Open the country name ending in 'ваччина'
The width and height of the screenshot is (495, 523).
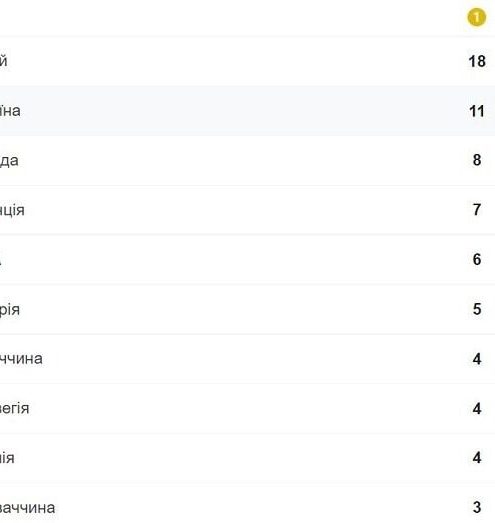click(x=27, y=508)
